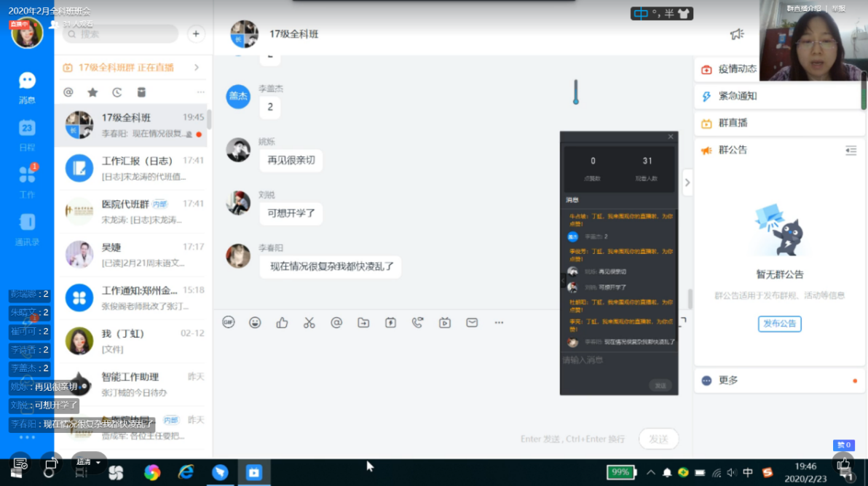Click the 发布公告 button
The image size is (868, 486).
tap(779, 324)
